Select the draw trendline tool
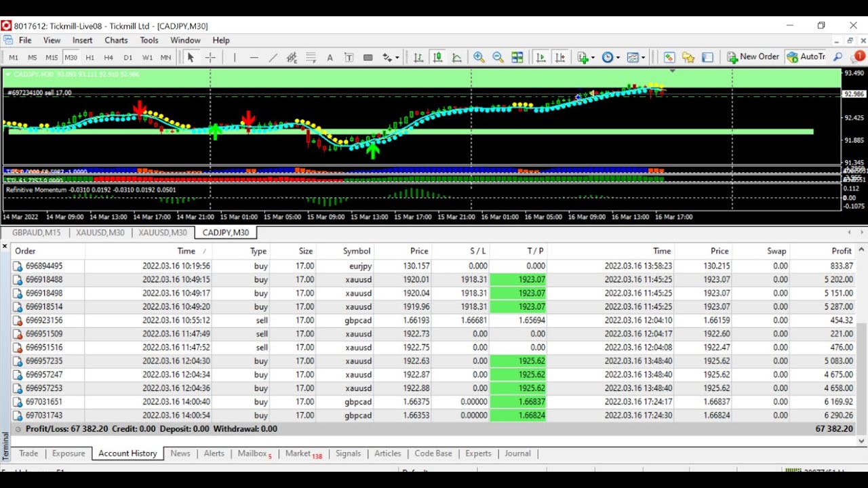This screenshot has width=868, height=488. point(273,58)
